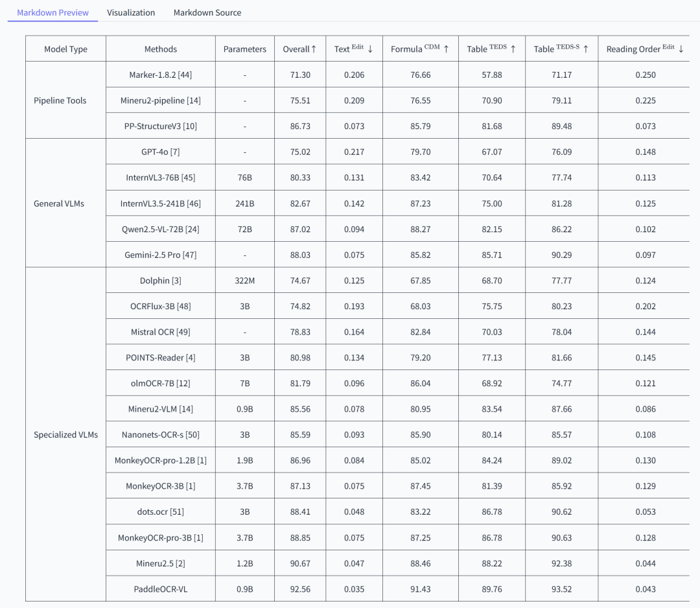Screen dimensions: 700x608
Task: Click the Methods column header
Action: pos(161,49)
